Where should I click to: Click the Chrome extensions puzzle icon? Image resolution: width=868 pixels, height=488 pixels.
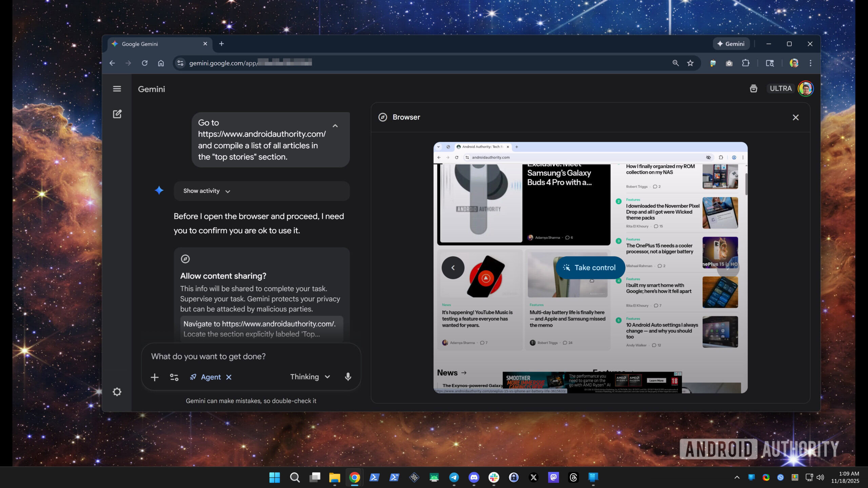(746, 63)
